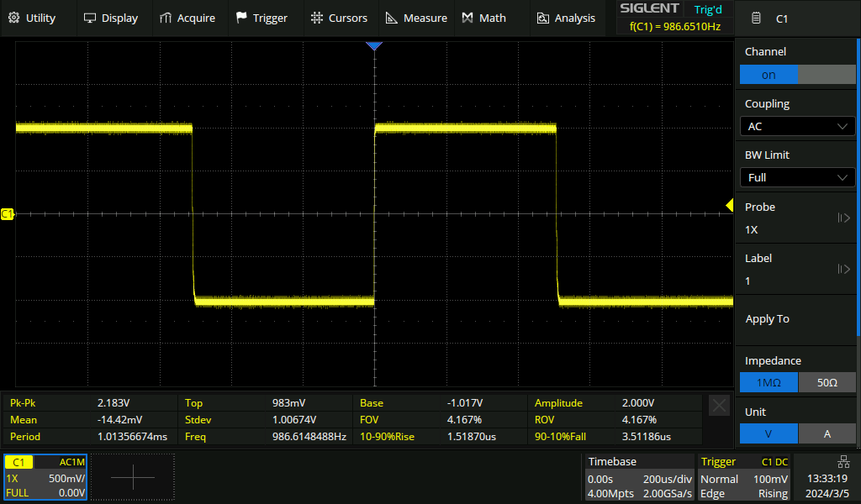The height and width of the screenshot is (504, 861).
Task: Click the Math 'M' icon
Action: [467, 18]
